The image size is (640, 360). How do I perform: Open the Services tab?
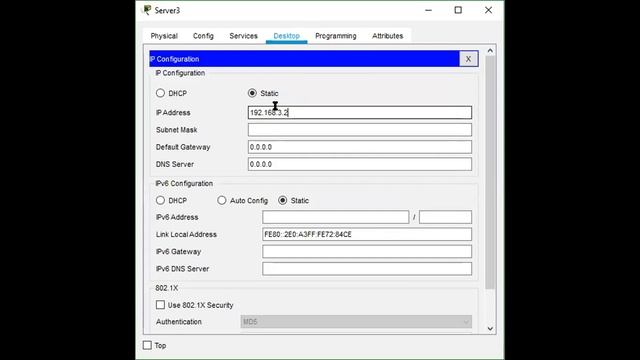(x=243, y=36)
